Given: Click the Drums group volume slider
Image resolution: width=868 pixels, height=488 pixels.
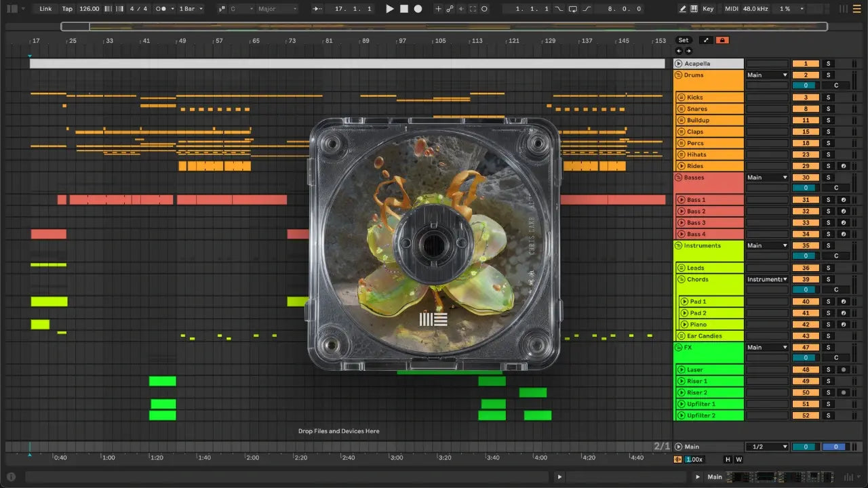Looking at the screenshot, I should [806, 86].
